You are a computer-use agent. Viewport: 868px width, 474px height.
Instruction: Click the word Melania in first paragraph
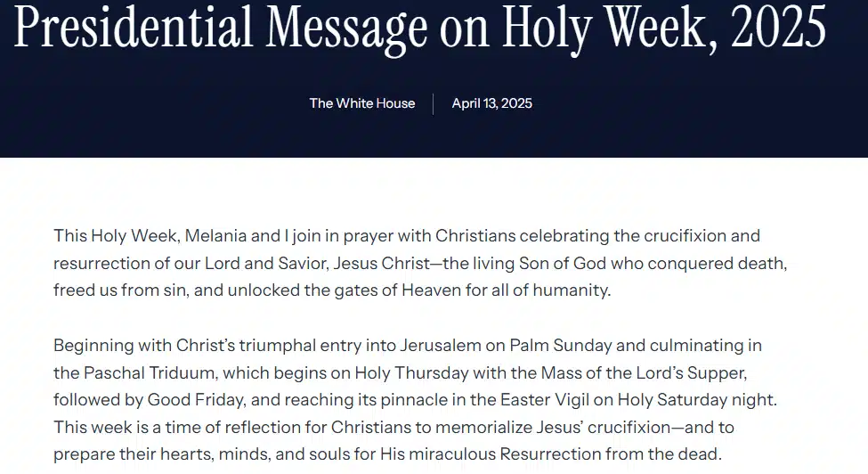click(x=215, y=236)
